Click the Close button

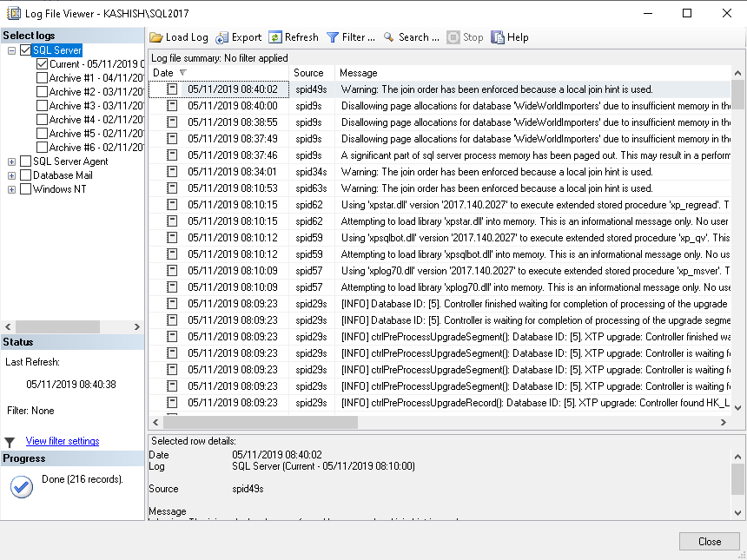coord(710,542)
